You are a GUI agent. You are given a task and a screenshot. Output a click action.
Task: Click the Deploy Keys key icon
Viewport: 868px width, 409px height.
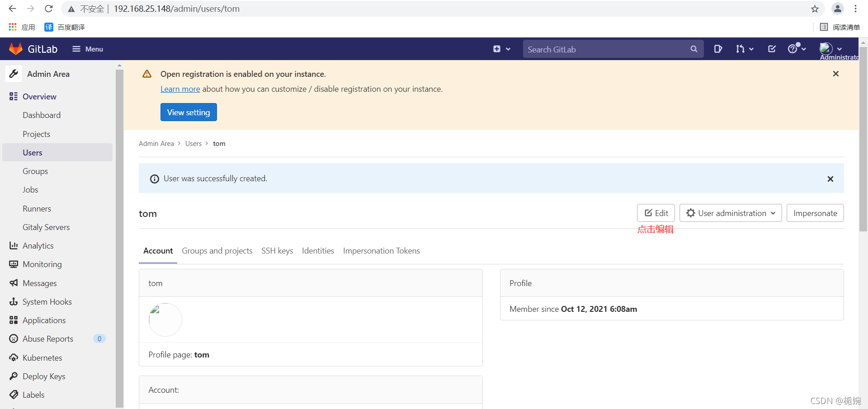click(14, 376)
